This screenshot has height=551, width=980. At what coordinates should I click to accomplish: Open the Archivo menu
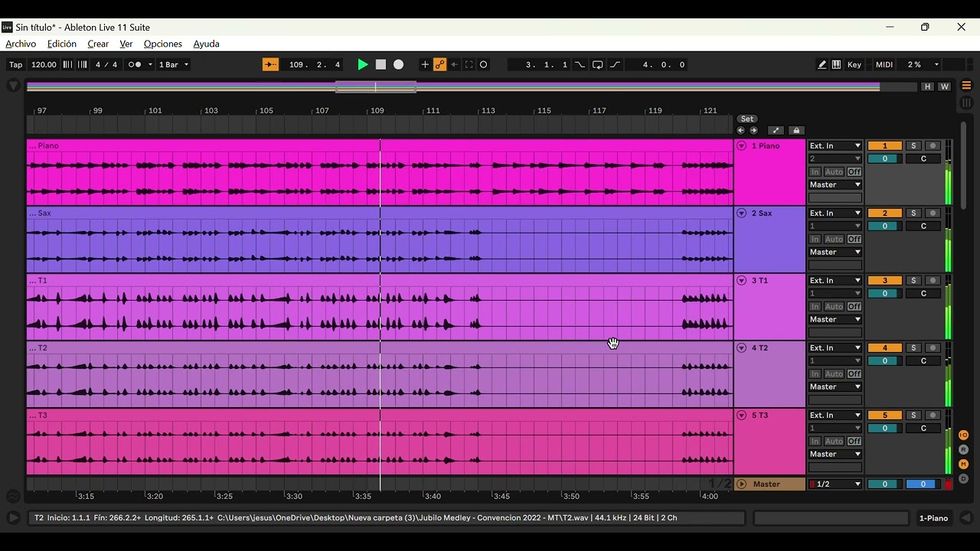[x=21, y=44]
